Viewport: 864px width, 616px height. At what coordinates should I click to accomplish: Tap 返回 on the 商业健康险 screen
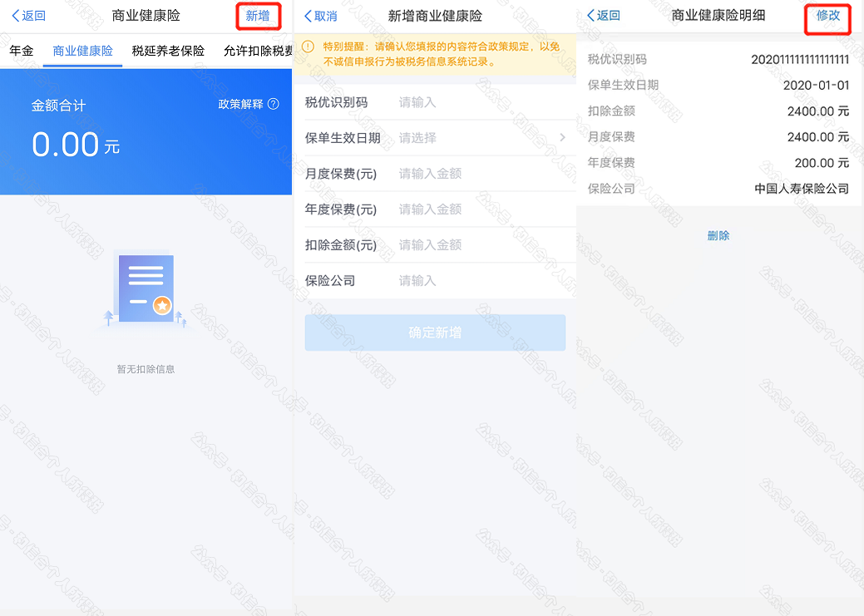tap(29, 16)
